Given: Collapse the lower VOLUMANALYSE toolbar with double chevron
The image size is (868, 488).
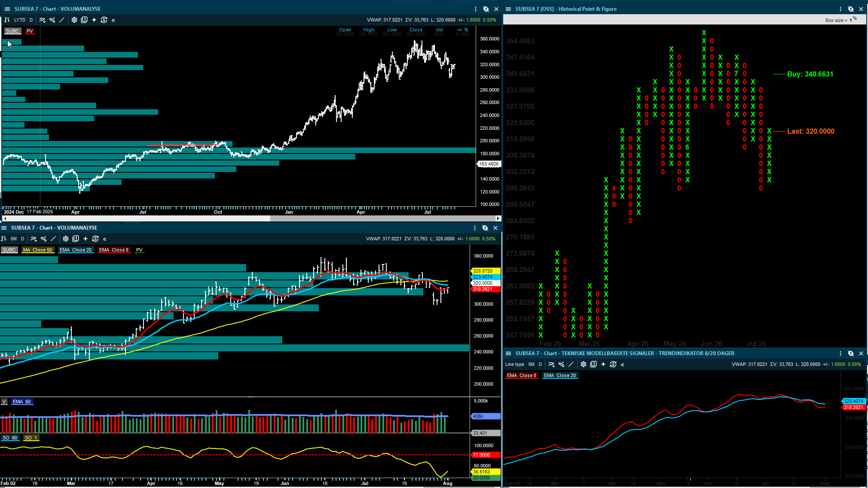Looking at the screenshot, I should pos(105,239).
